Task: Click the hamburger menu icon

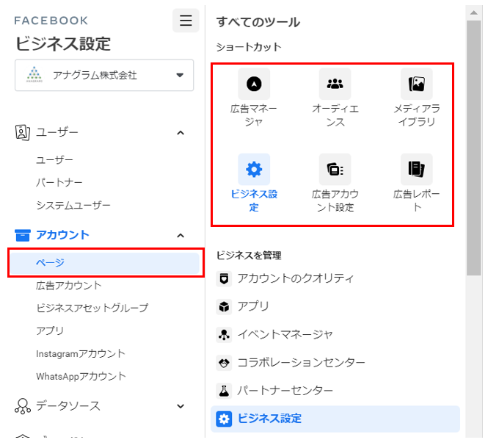Action: point(186,21)
